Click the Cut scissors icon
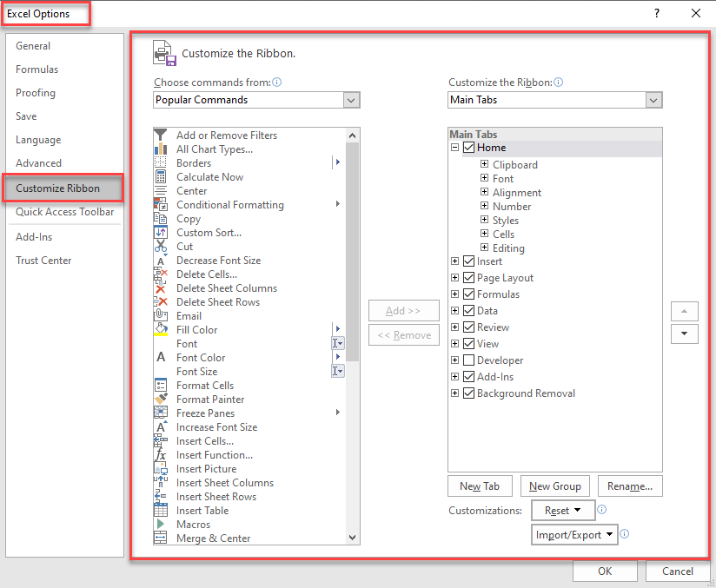 (x=160, y=247)
